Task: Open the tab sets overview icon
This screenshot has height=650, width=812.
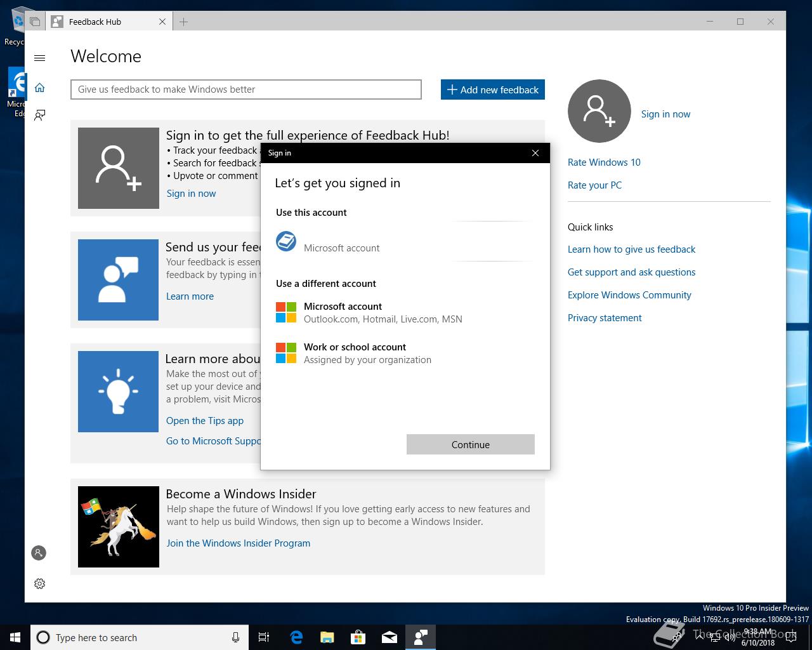Action: (35, 22)
